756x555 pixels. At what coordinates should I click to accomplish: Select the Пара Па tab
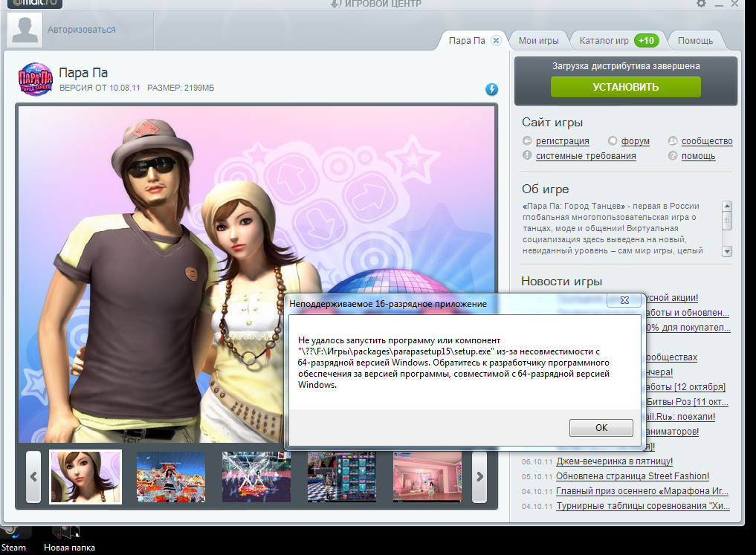[x=467, y=41]
